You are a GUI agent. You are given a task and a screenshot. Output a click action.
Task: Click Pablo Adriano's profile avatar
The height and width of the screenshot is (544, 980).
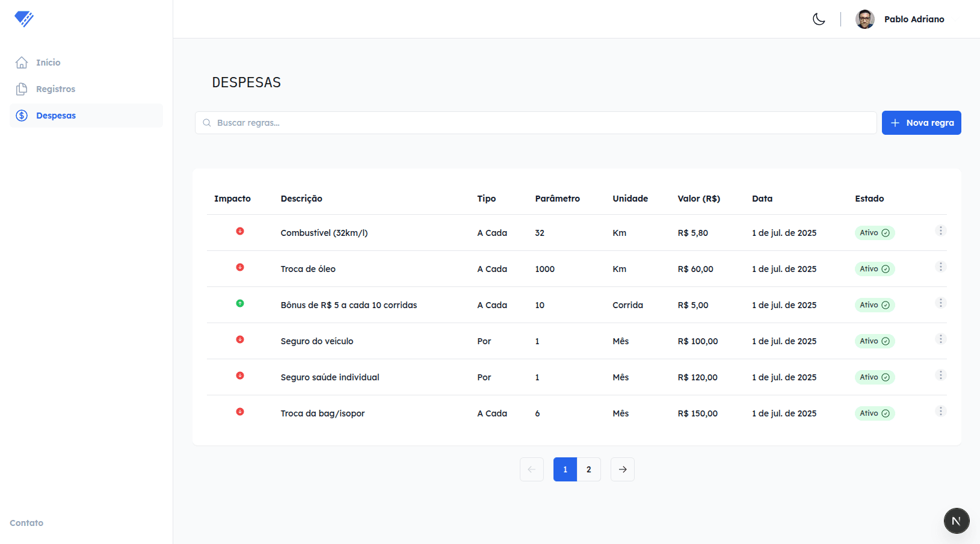click(864, 19)
